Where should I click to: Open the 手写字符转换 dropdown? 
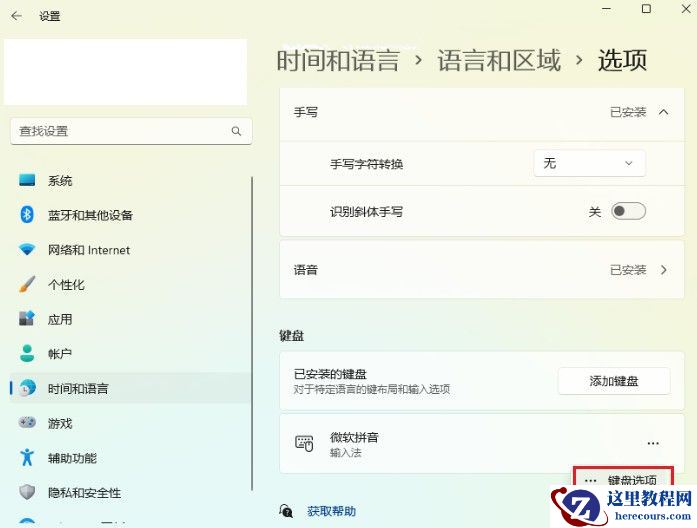pyautogui.click(x=589, y=164)
